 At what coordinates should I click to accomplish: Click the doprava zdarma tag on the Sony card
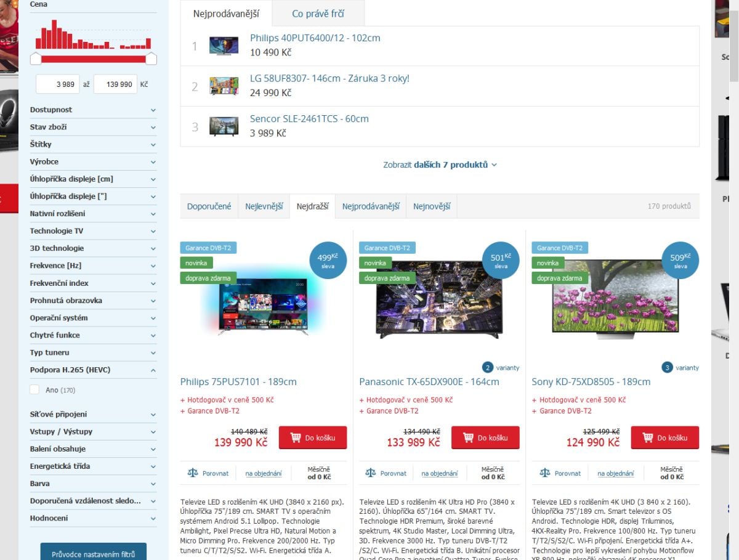pyautogui.click(x=560, y=278)
